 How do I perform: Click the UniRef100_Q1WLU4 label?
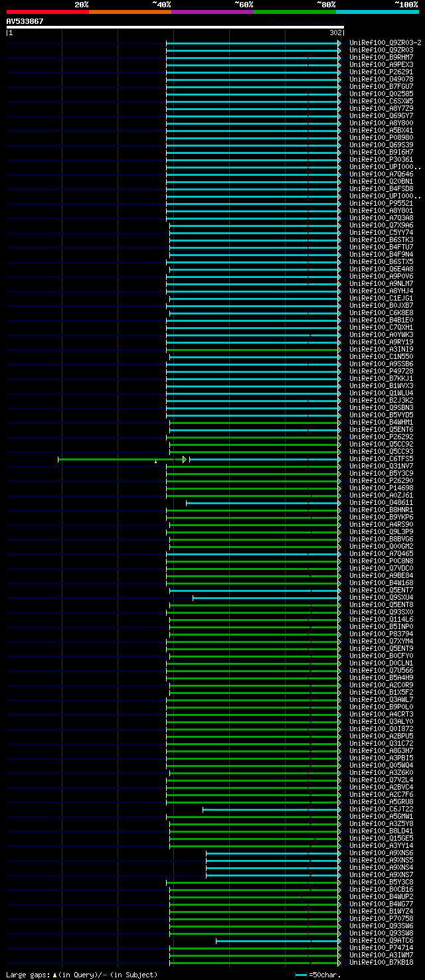point(381,393)
